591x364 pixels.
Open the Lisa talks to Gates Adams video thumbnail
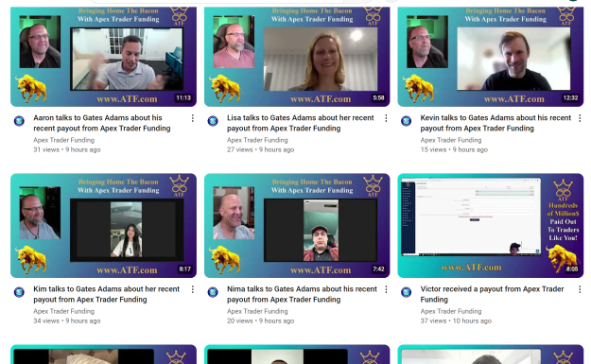coord(297,57)
